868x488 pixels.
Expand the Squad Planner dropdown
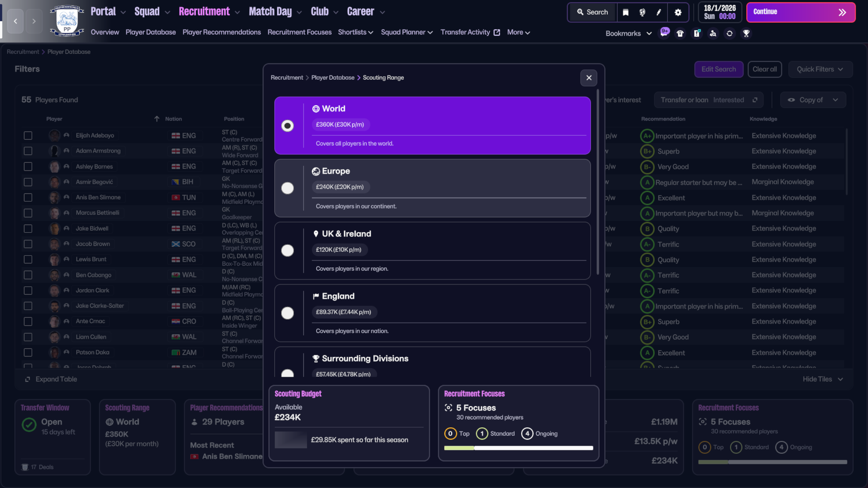coord(407,32)
